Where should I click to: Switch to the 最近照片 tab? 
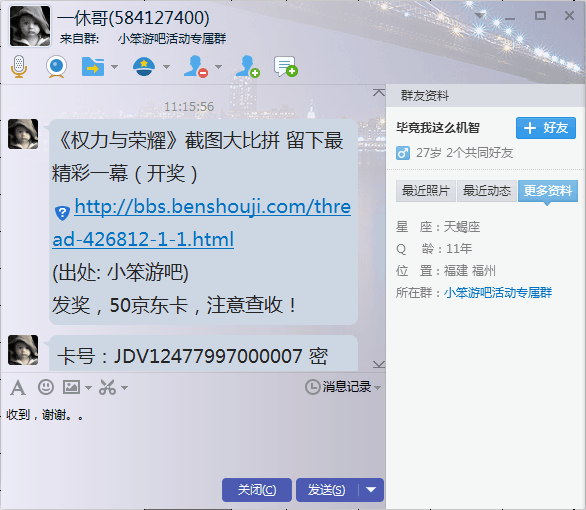pos(426,191)
